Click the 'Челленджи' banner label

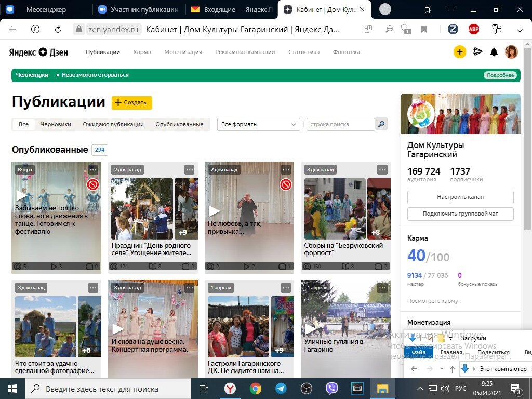pyautogui.click(x=32, y=75)
